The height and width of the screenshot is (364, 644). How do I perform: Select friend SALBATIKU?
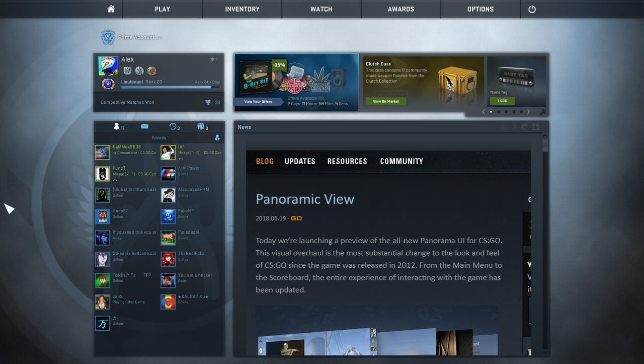click(192, 302)
